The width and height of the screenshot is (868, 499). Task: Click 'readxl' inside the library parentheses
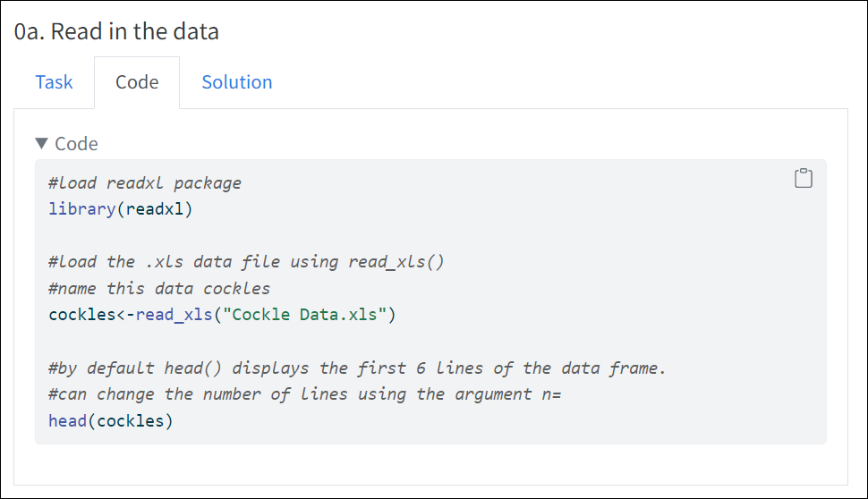154,209
